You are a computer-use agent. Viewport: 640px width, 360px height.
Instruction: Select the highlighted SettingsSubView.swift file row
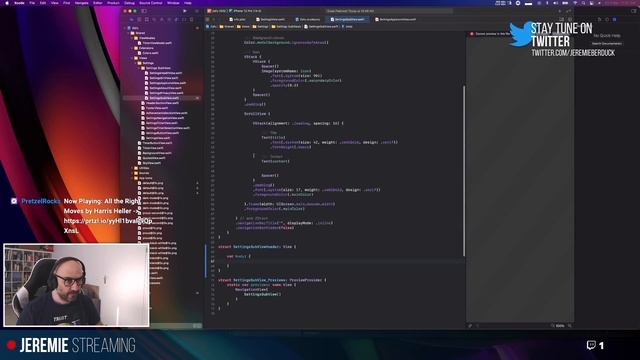(162, 98)
